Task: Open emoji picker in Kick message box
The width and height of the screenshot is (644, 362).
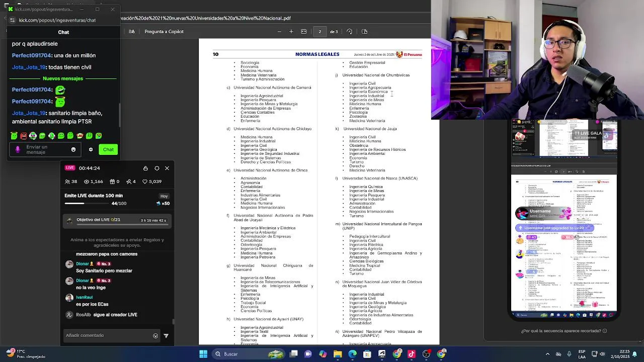Action: (73, 149)
